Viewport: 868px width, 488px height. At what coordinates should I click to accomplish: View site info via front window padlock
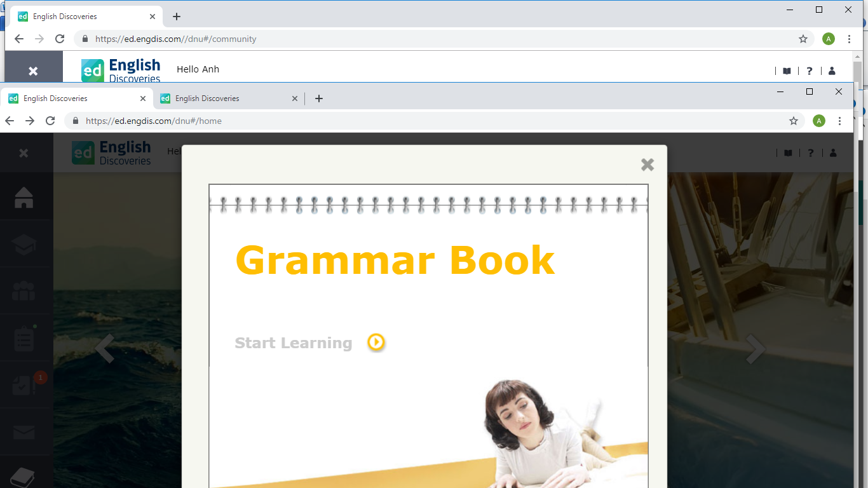pyautogui.click(x=76, y=121)
